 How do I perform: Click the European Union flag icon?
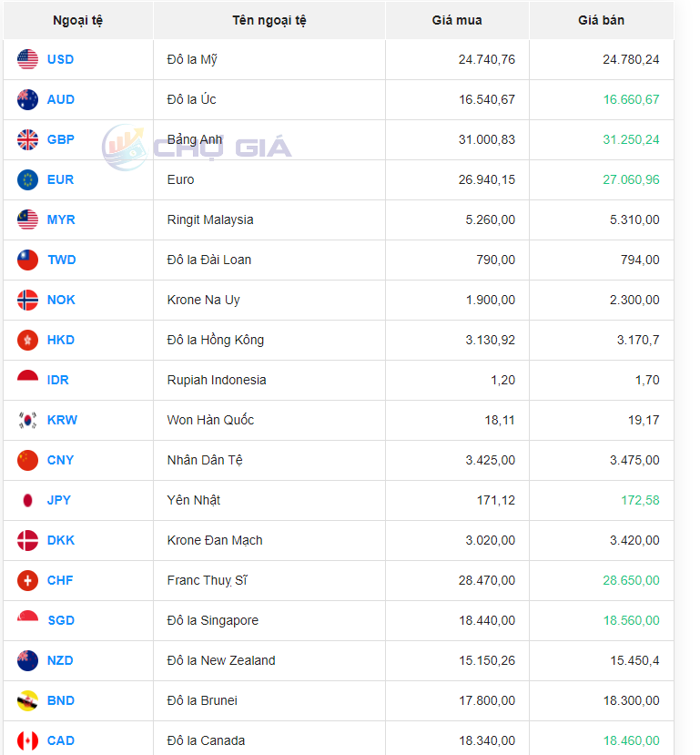(x=27, y=179)
